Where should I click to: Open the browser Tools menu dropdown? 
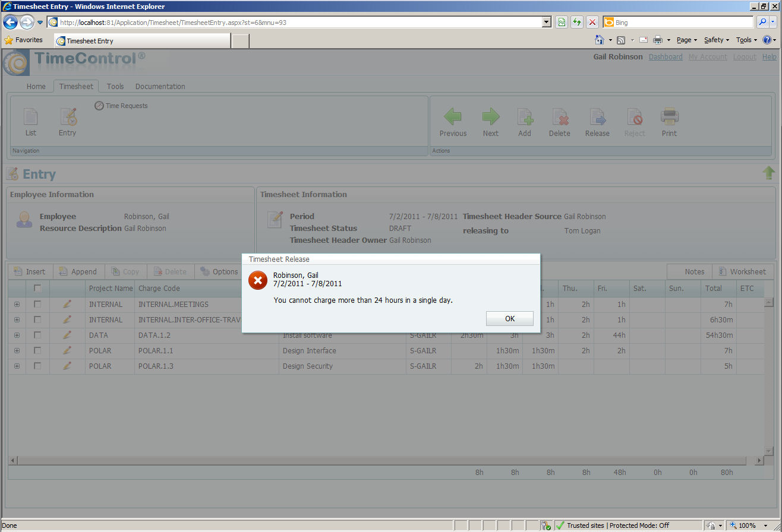point(746,40)
